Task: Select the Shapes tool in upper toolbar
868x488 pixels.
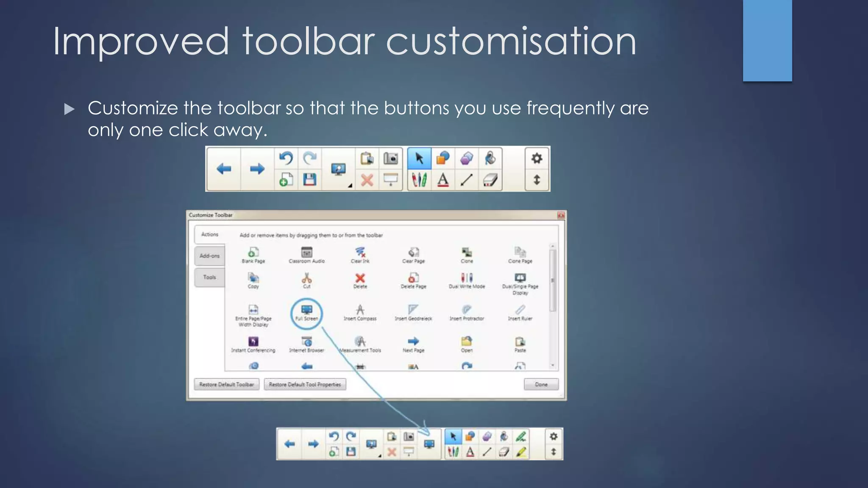Action: pos(443,158)
